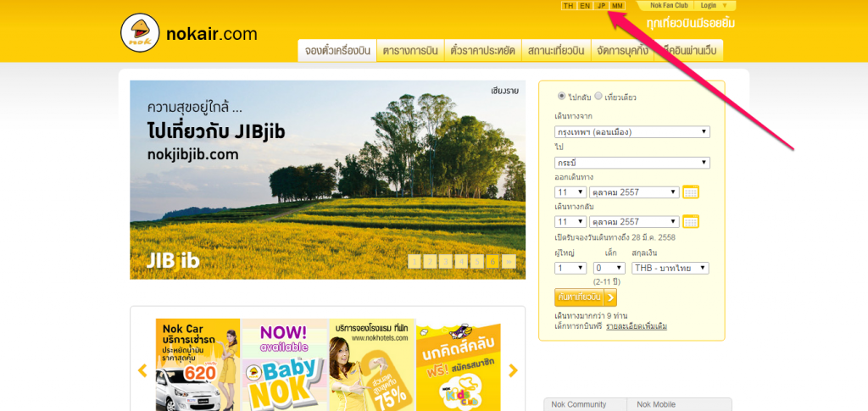Open the nokhotels.com hotel booking promo
This screenshot has height=411, width=868.
coord(372,364)
